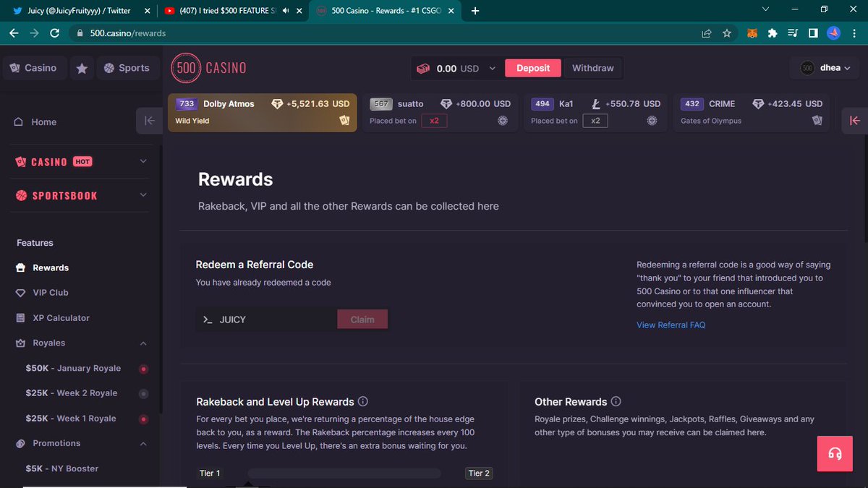Collapse the right chat panel arrow

coord(855,121)
